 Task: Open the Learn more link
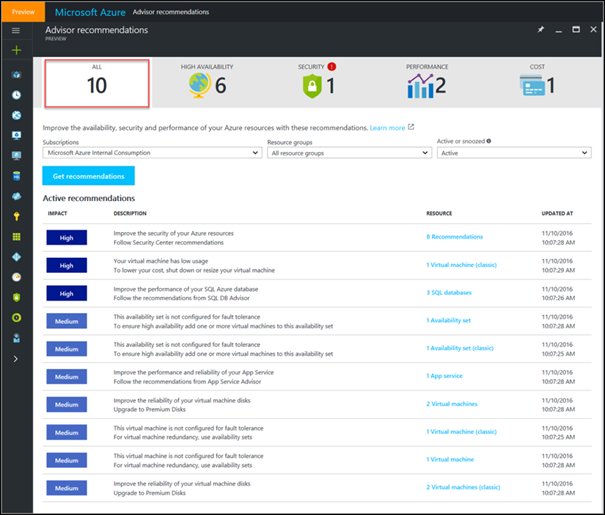click(x=387, y=128)
